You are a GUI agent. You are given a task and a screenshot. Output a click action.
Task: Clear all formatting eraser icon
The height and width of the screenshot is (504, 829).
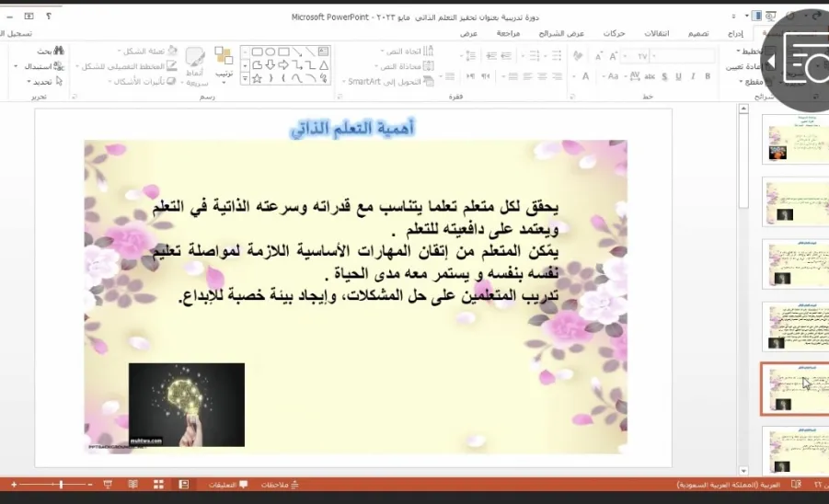click(578, 55)
